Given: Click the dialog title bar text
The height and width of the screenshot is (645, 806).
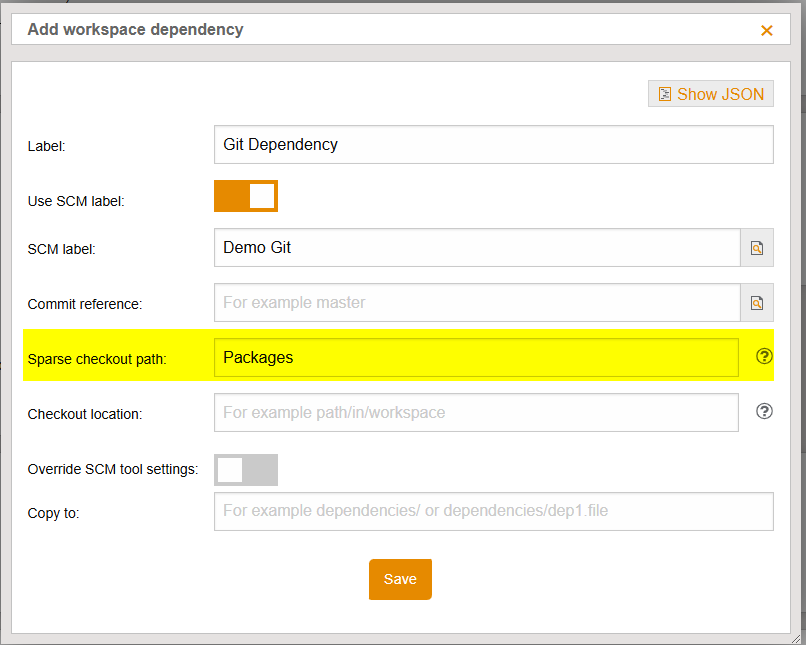Looking at the screenshot, I should coord(134,29).
